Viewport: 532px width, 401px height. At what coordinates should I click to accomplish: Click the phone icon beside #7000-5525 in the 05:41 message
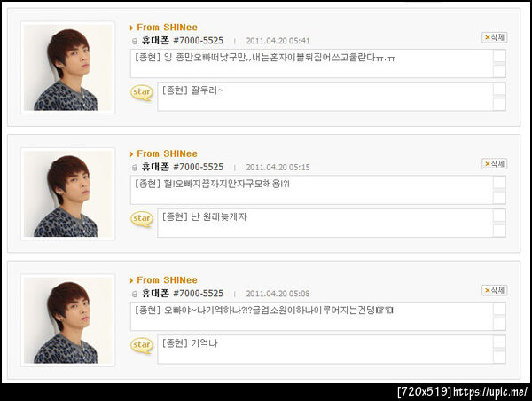pyautogui.click(x=135, y=42)
